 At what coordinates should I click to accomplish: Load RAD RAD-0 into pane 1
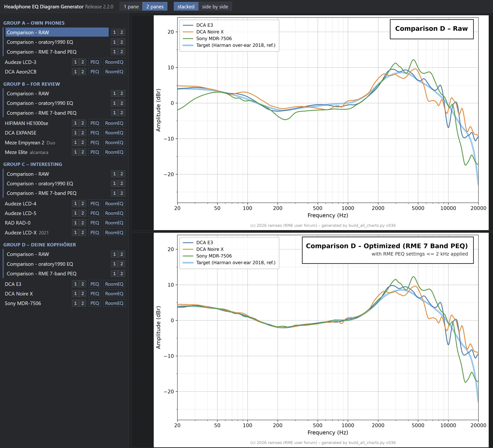click(75, 223)
